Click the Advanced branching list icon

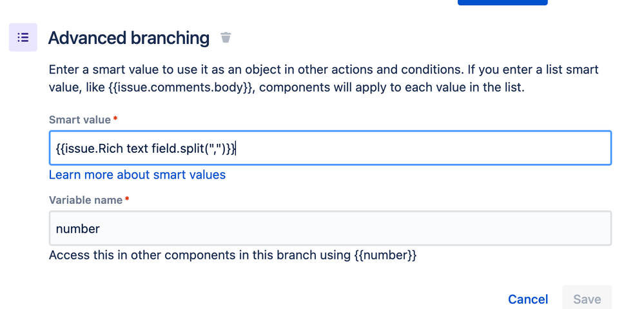[23, 37]
